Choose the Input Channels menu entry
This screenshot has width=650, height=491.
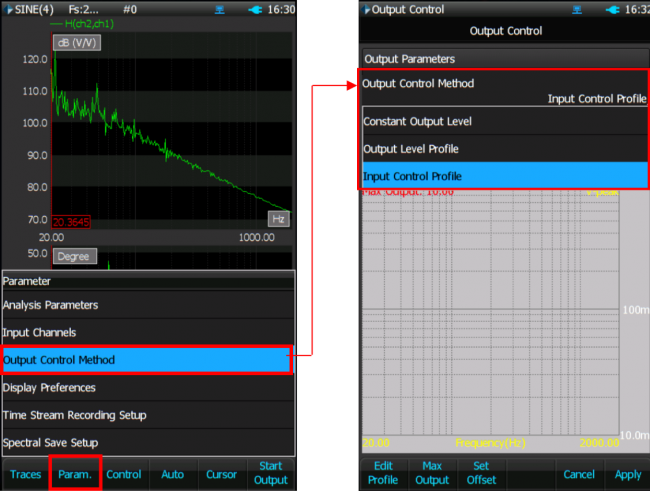point(147,332)
